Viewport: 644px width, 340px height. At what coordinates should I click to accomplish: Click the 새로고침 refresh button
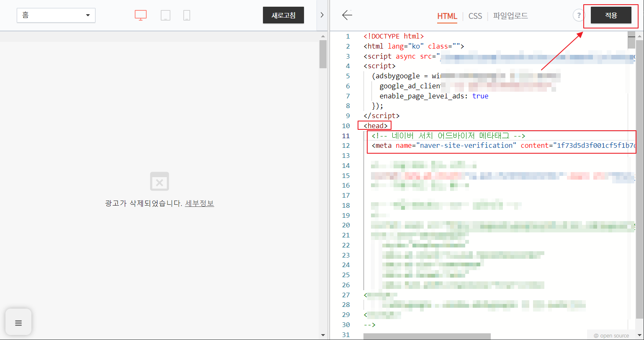(x=283, y=15)
